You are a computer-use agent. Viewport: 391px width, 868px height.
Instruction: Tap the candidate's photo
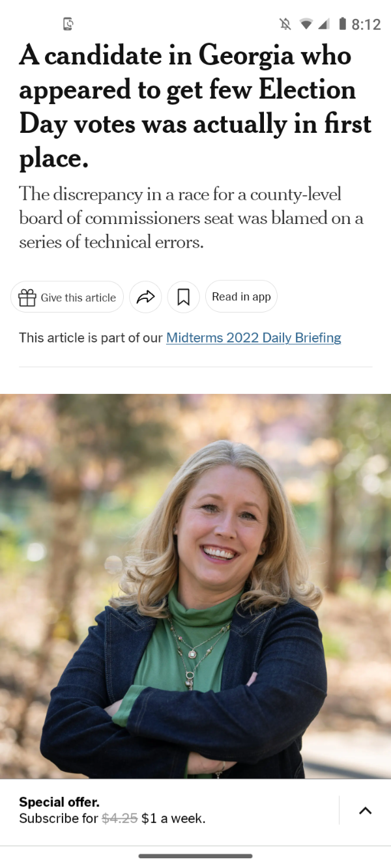(x=195, y=586)
